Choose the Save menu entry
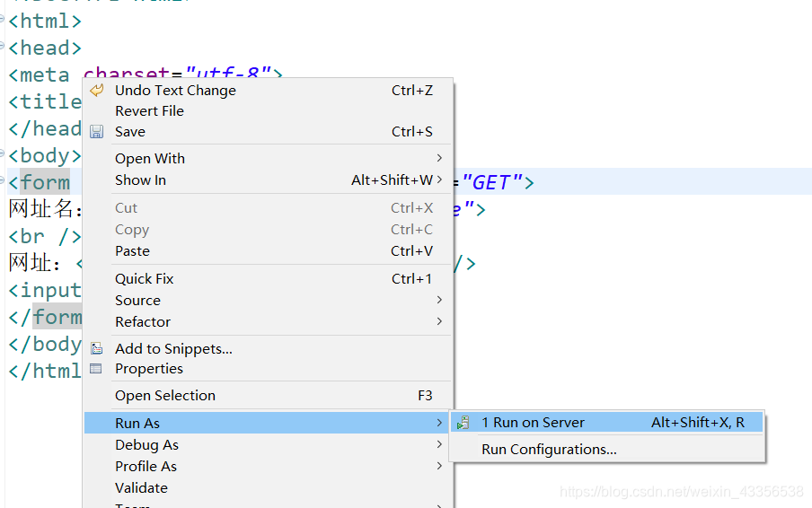 (269, 131)
